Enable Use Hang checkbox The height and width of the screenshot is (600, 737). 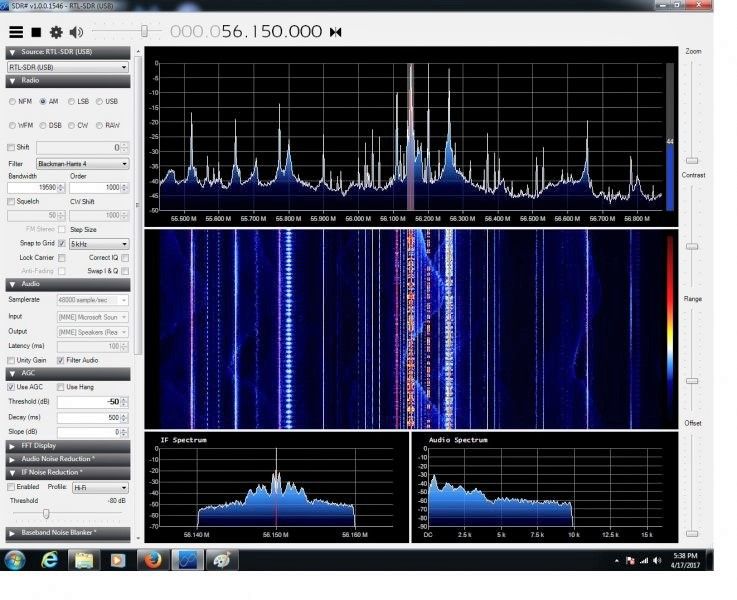(x=61, y=387)
